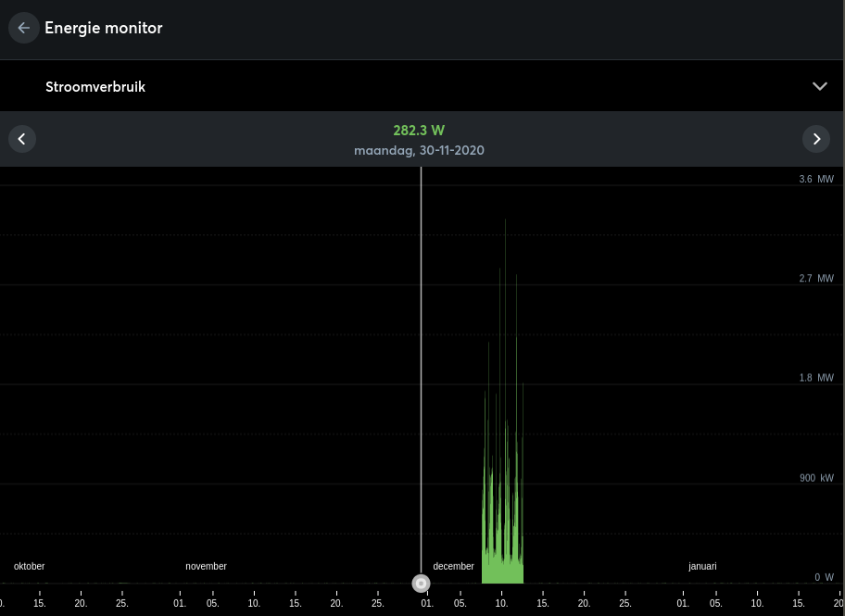Screen dimensions: 845x616
Task: Open the Energie monitor page title
Action: [104, 28]
